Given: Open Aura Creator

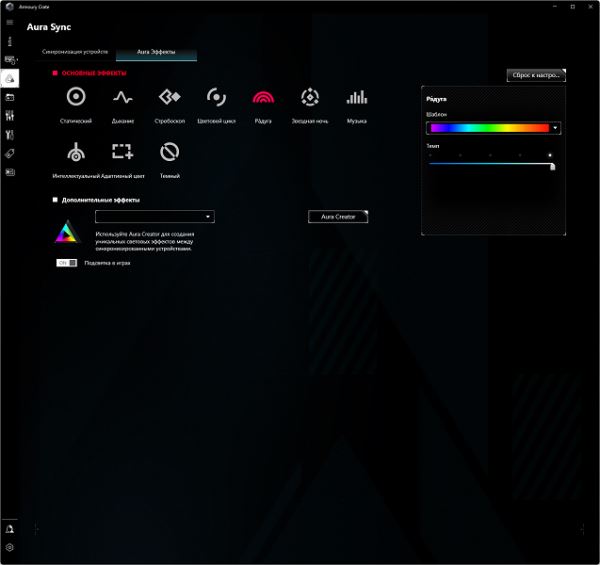Looking at the screenshot, I should [x=338, y=217].
